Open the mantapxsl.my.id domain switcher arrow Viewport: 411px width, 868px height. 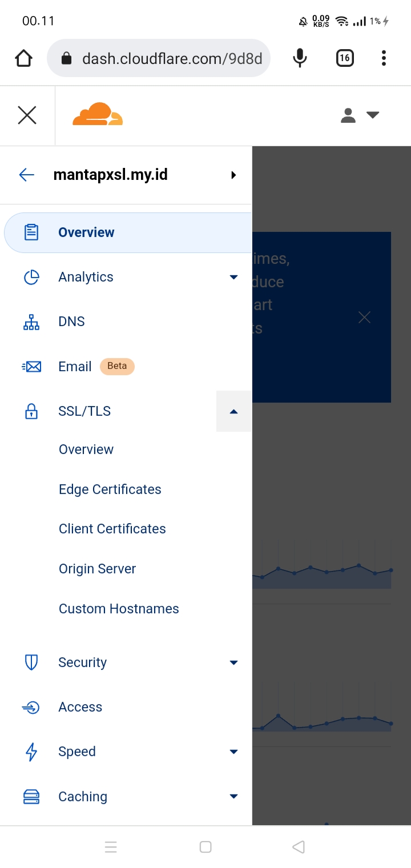point(233,175)
